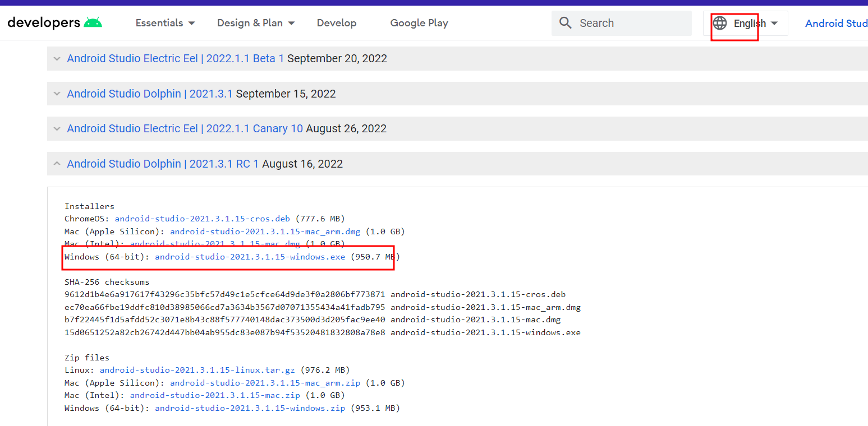Click the checksum starting with 15d0651252a8
The image size is (868, 426).
click(x=225, y=332)
